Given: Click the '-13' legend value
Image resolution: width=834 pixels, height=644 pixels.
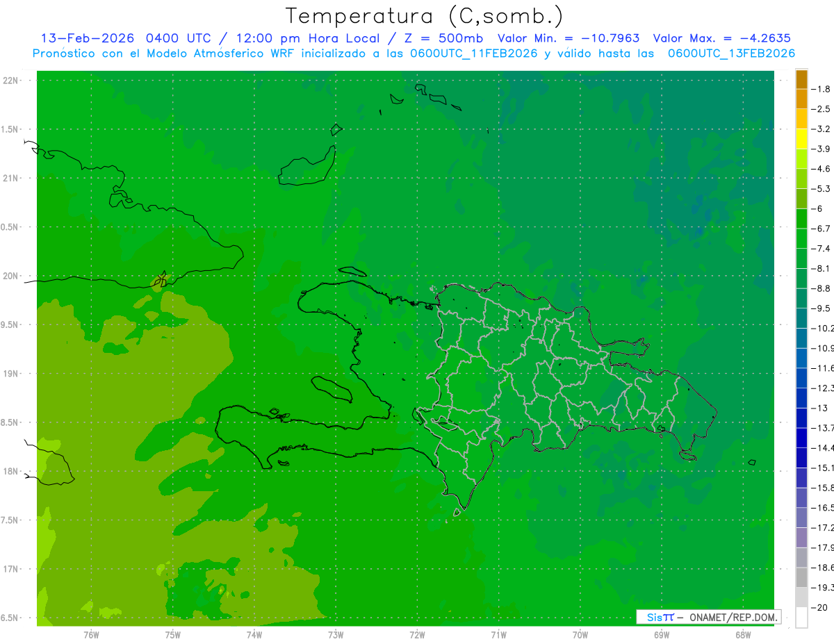Looking at the screenshot, I should click(x=820, y=408).
